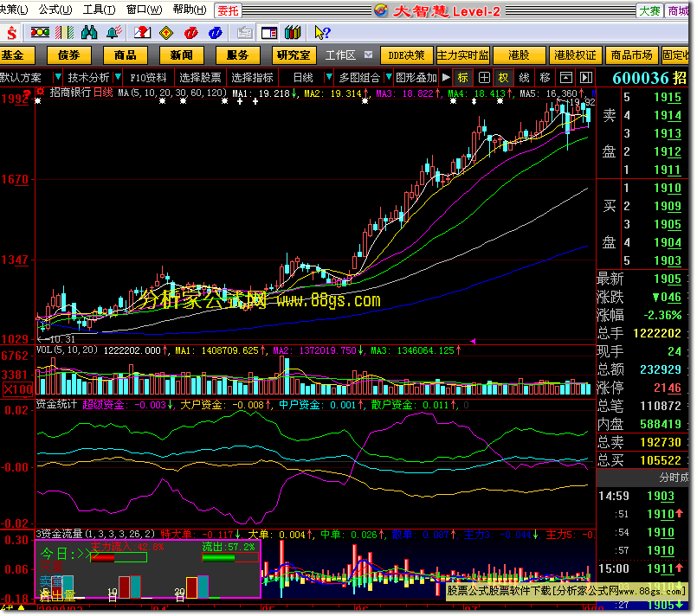Open the 窗口(W) menu

tap(145, 10)
